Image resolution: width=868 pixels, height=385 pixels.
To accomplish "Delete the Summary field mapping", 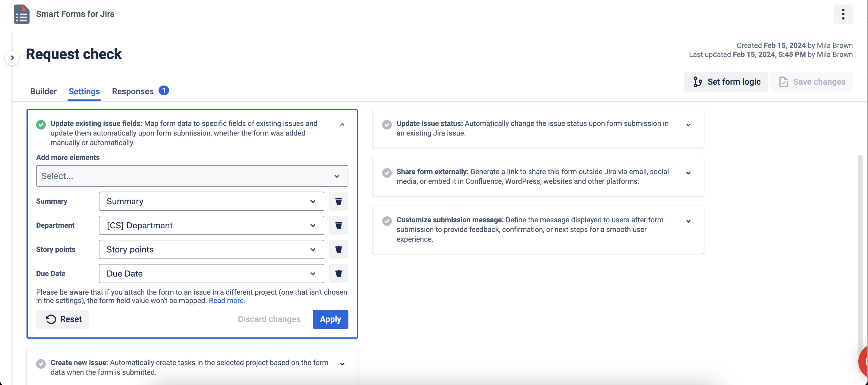I will tap(338, 202).
